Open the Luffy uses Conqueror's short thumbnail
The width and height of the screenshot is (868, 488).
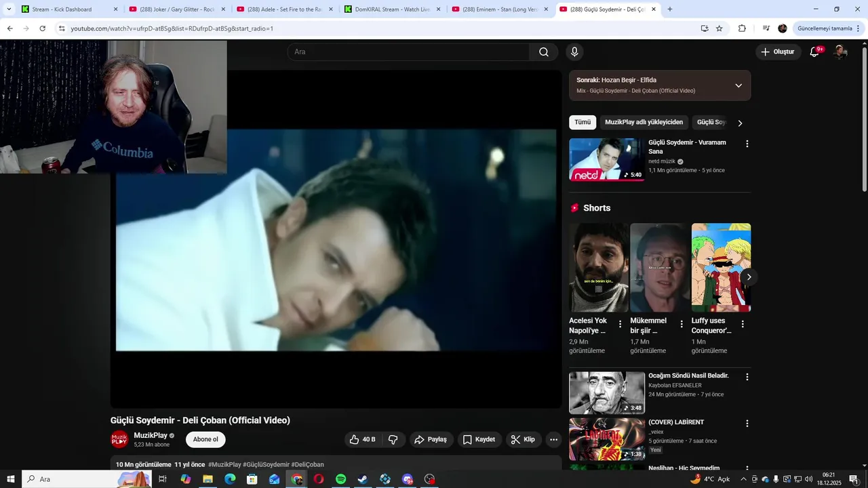coord(721,267)
